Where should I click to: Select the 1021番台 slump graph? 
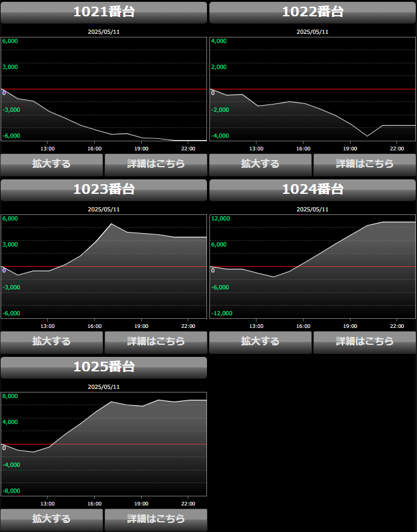[x=104, y=89]
